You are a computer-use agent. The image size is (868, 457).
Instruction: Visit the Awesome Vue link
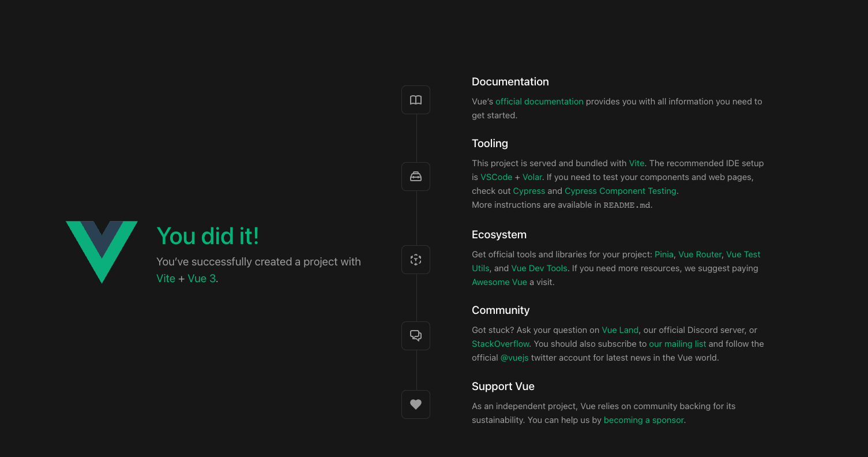click(499, 282)
